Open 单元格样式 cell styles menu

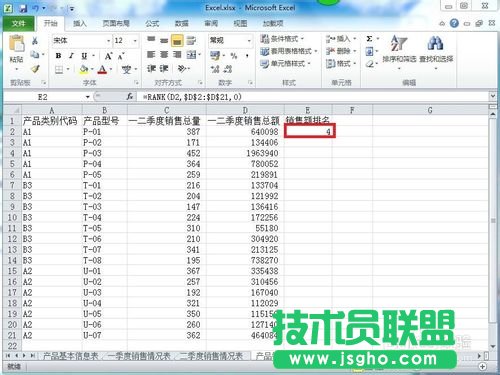[x=285, y=63]
